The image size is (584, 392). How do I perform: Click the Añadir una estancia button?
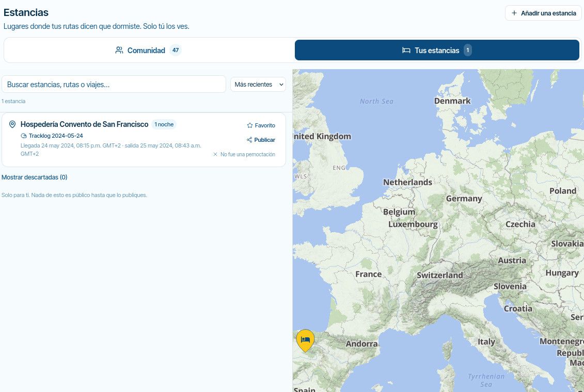click(543, 13)
